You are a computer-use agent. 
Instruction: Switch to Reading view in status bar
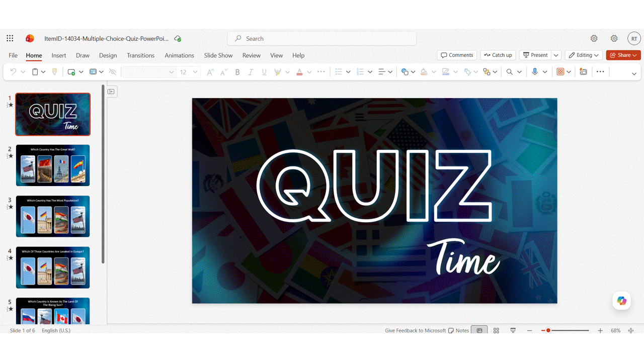(x=513, y=330)
